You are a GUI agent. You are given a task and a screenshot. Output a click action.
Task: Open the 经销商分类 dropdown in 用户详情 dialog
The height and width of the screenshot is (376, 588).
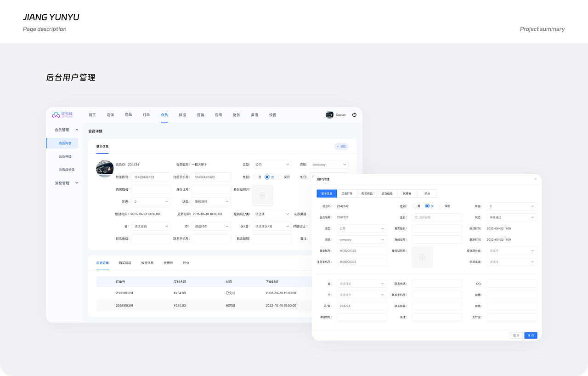(x=512, y=251)
